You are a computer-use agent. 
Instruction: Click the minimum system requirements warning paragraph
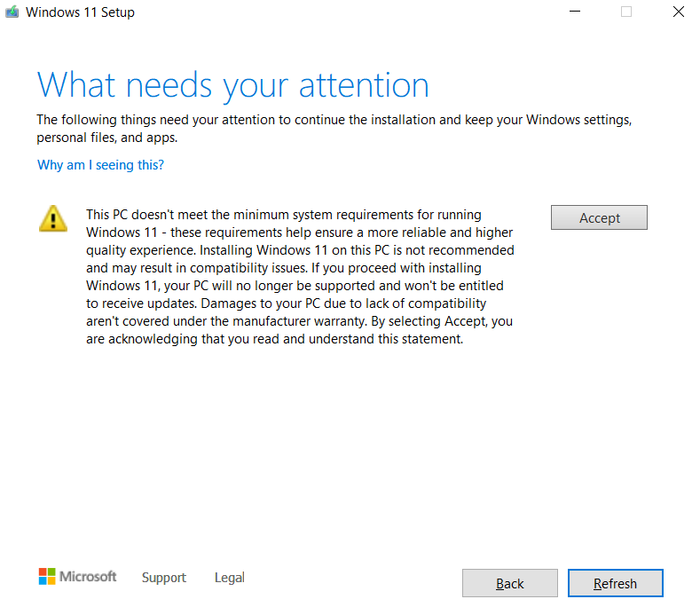pyautogui.click(x=300, y=277)
